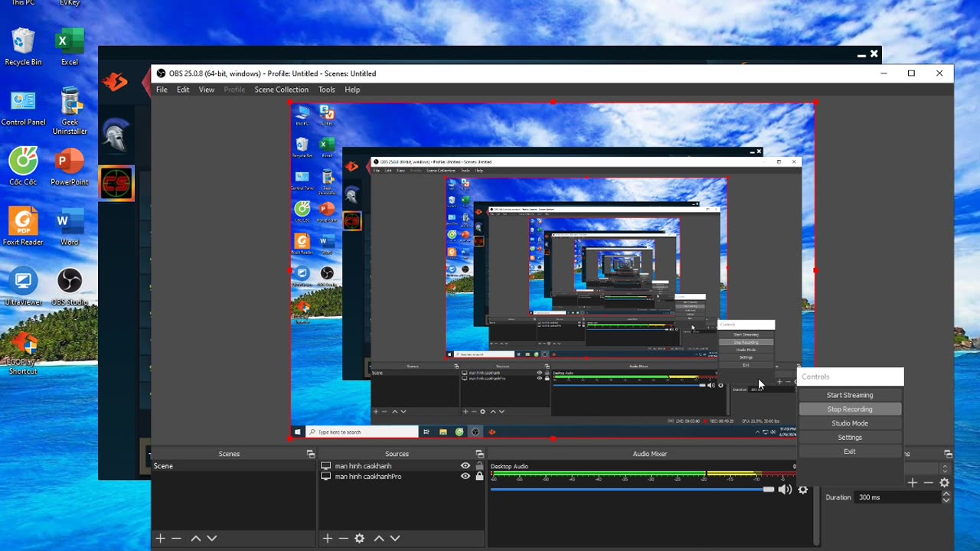The height and width of the screenshot is (551, 980).
Task: Mute Desktop Audio speaker icon
Action: click(785, 490)
